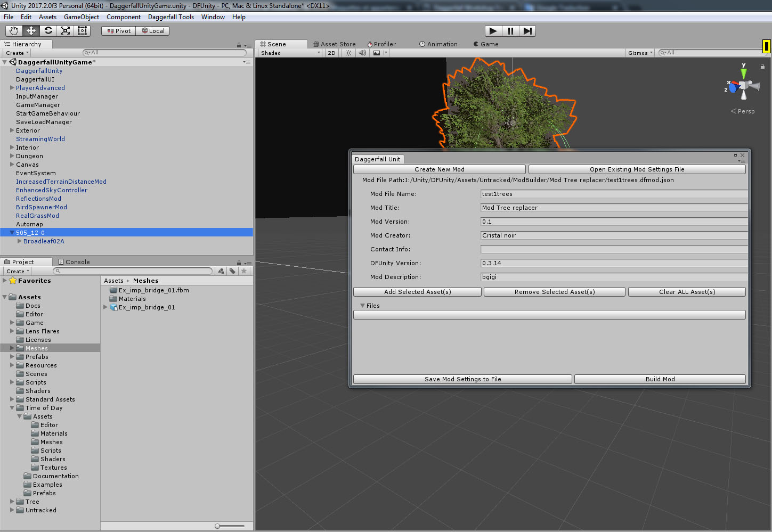Click Search by Type icon
The height and width of the screenshot is (532, 772).
click(221, 271)
